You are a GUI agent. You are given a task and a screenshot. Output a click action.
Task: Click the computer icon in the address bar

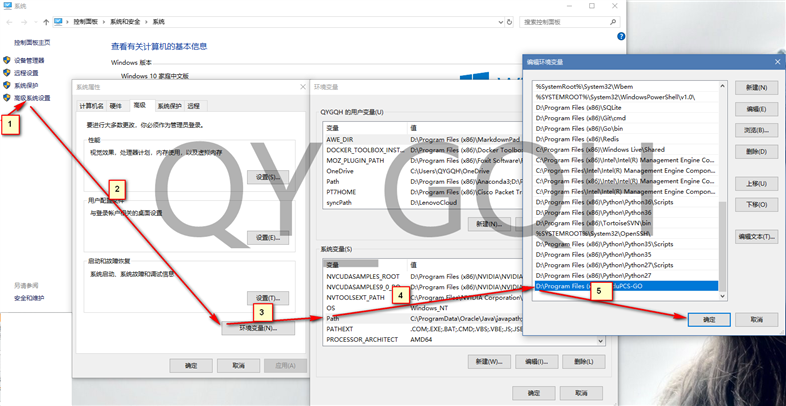[x=58, y=22]
